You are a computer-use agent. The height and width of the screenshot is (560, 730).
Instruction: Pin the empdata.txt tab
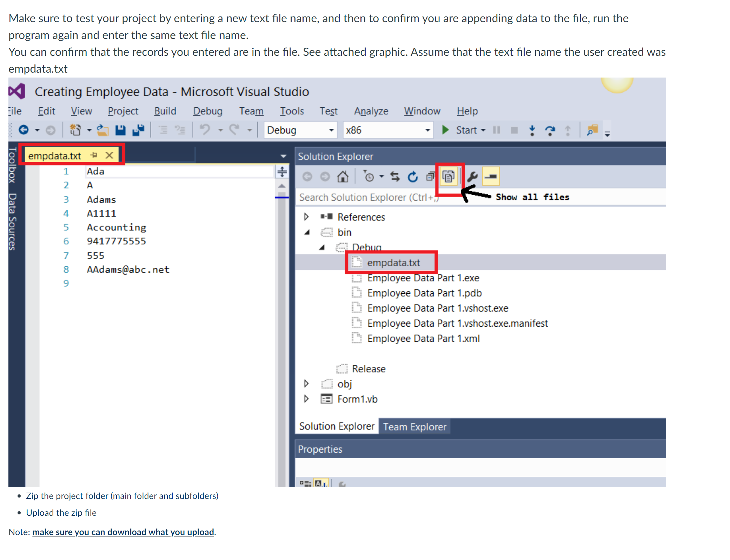[94, 155]
